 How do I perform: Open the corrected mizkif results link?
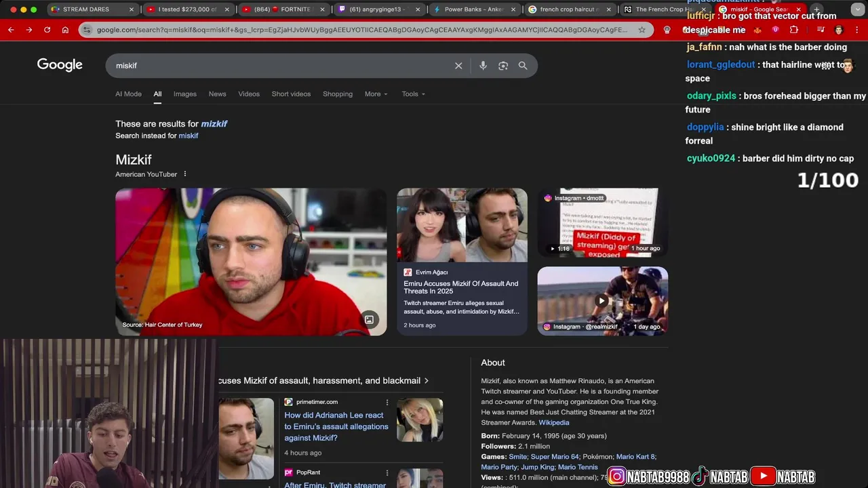tap(214, 124)
